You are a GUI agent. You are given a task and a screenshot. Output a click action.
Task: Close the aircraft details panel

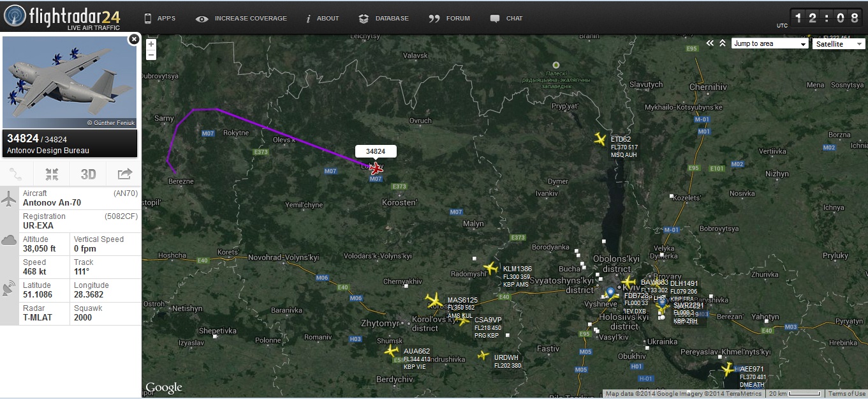[x=134, y=39]
